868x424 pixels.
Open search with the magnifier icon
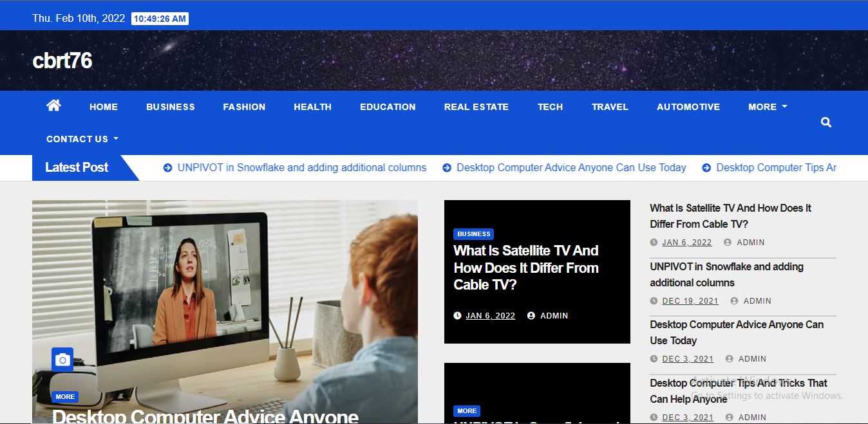(x=826, y=122)
